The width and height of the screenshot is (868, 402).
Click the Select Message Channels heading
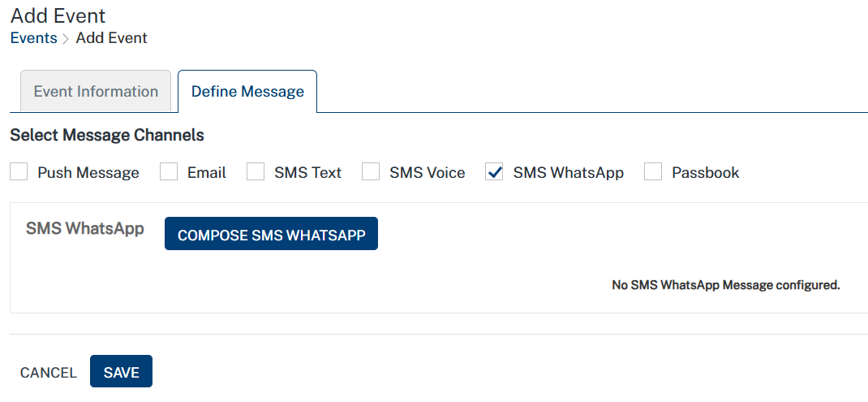107,135
